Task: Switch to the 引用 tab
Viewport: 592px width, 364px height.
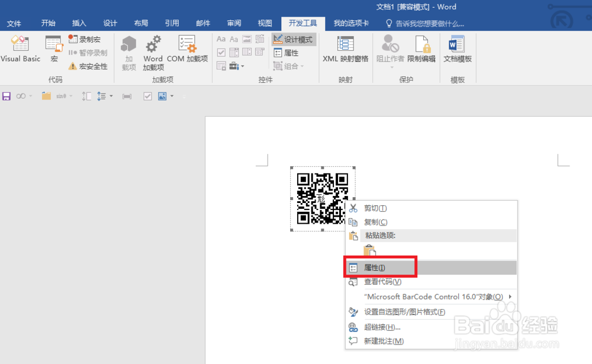Action: coord(172,24)
